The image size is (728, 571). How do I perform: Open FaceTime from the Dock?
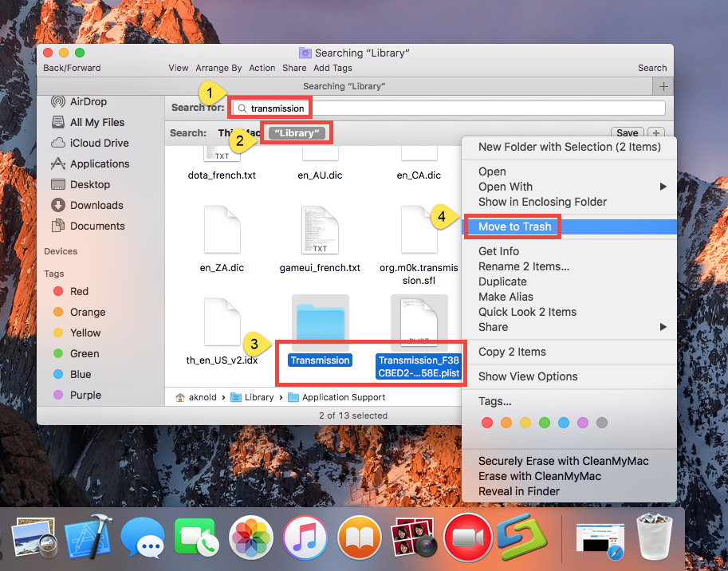click(x=196, y=538)
